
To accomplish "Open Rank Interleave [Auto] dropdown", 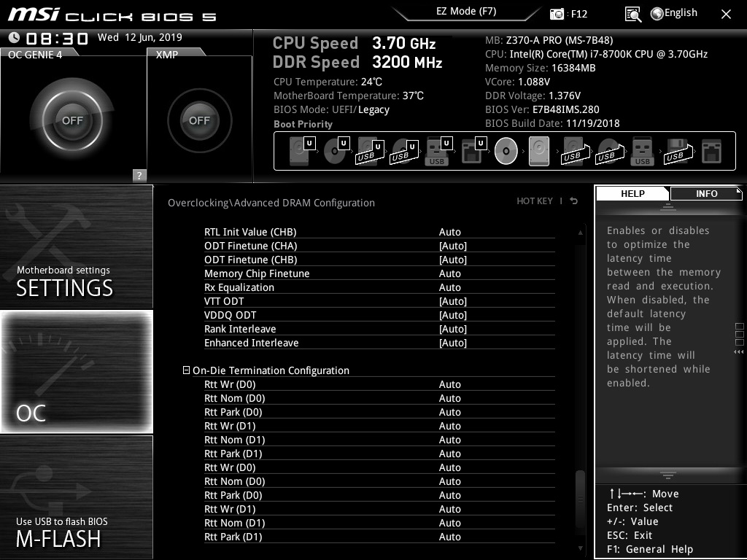I will 452,329.
